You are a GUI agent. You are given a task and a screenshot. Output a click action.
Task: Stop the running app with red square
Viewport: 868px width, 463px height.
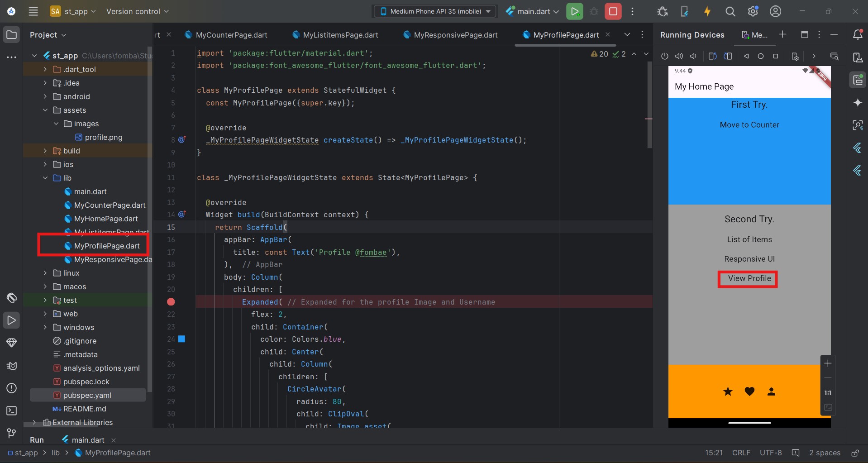[613, 11]
